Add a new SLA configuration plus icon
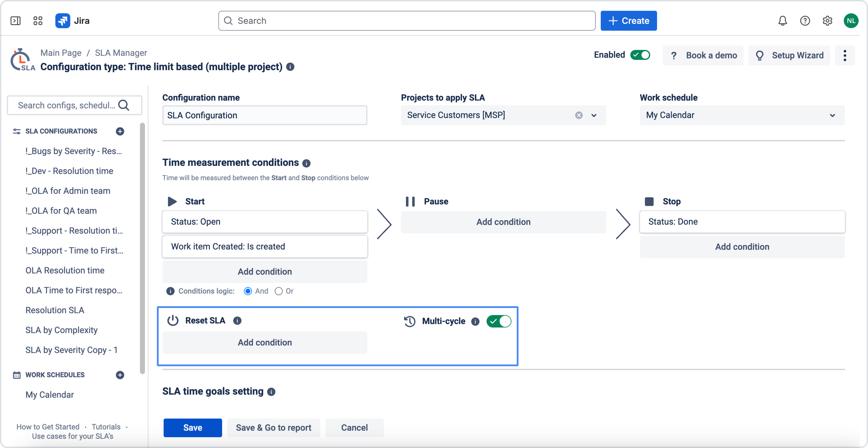868x448 pixels. point(120,131)
